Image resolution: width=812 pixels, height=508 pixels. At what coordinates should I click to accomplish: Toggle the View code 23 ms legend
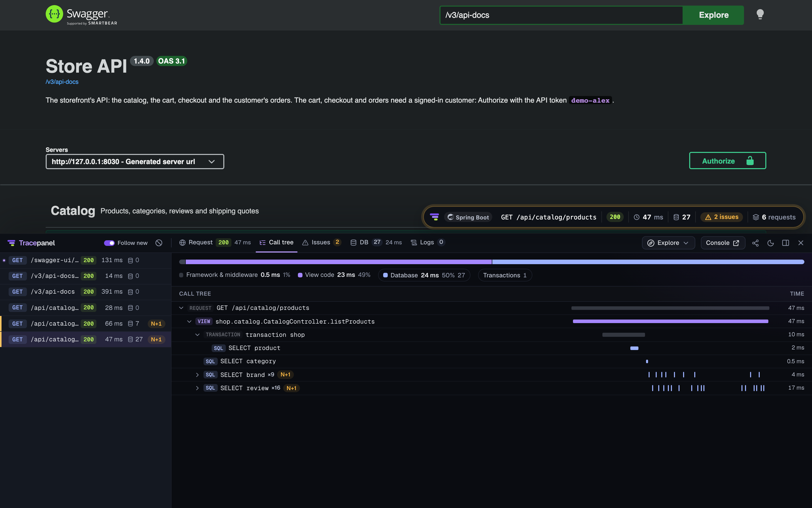pos(334,275)
